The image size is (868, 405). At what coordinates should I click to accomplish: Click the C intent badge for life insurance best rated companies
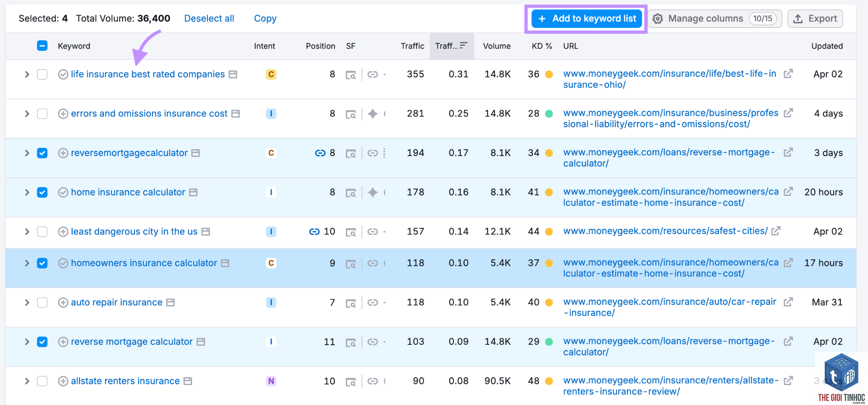(x=271, y=74)
